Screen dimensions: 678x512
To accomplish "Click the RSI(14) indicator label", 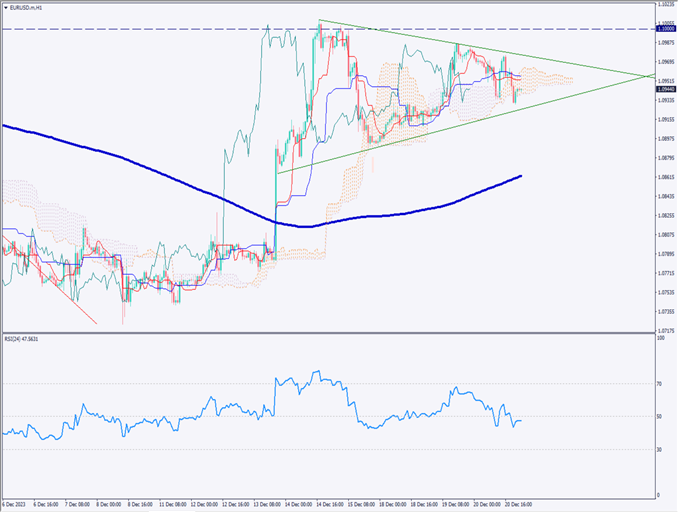I will pyautogui.click(x=24, y=338).
